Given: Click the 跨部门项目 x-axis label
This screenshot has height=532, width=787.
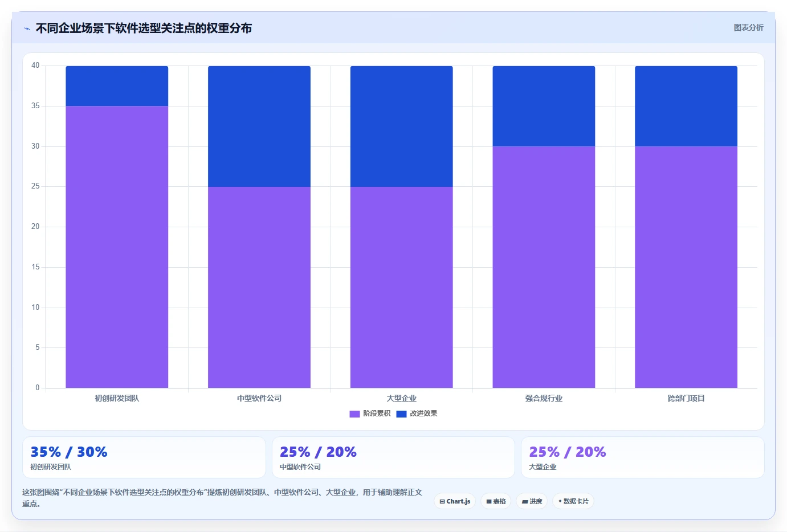Looking at the screenshot, I should pos(686,398).
